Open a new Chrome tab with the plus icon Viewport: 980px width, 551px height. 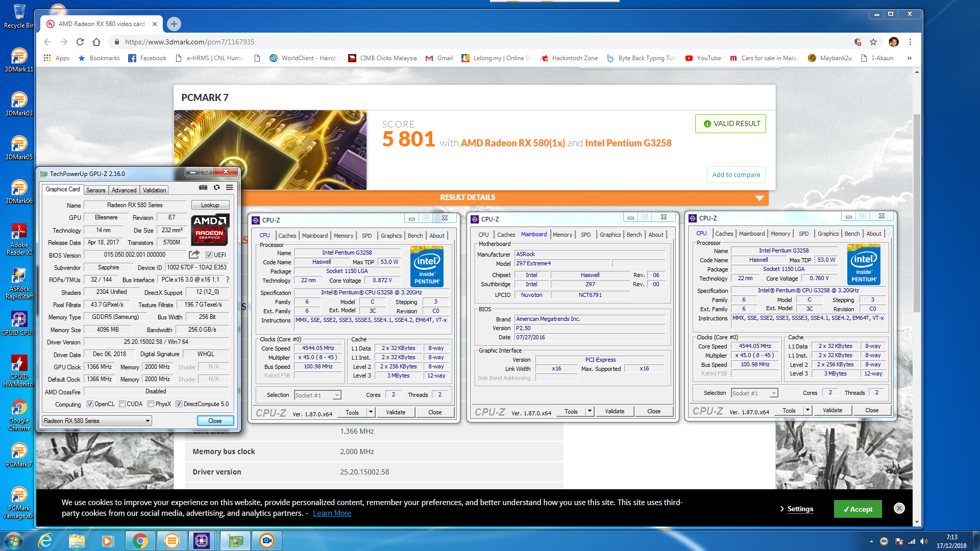click(174, 24)
